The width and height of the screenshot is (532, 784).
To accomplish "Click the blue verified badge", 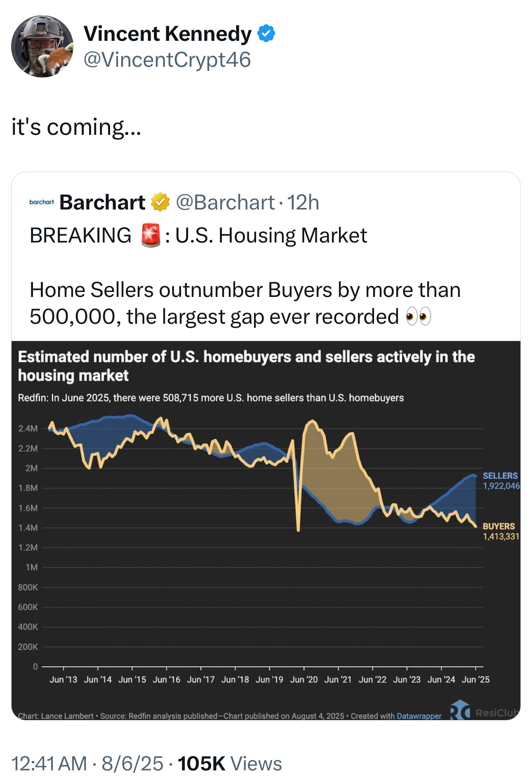I will [x=266, y=34].
